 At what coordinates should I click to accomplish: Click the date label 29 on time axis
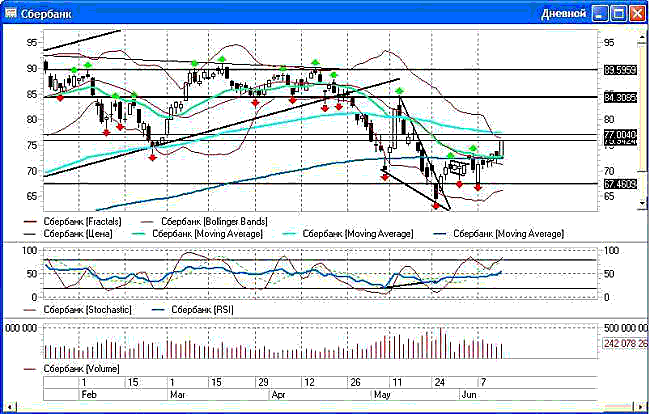263,382
